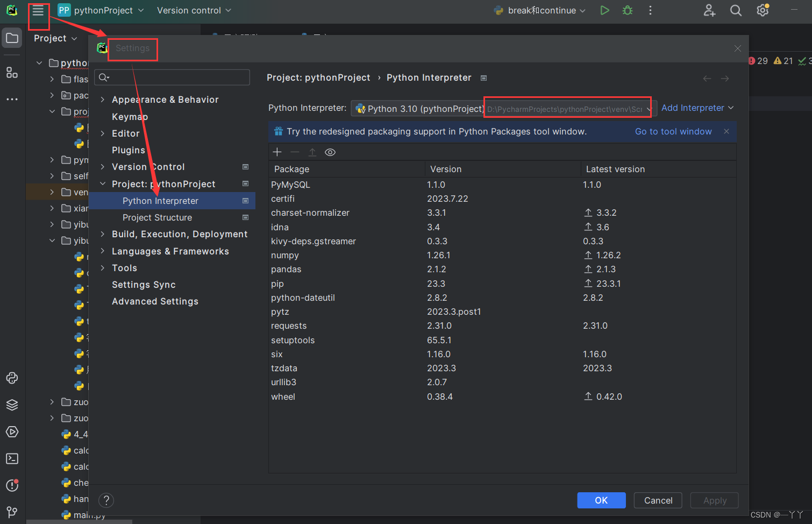Open break和continue run configuration dropdown
Screen dimensions: 812x524
click(x=540, y=10)
